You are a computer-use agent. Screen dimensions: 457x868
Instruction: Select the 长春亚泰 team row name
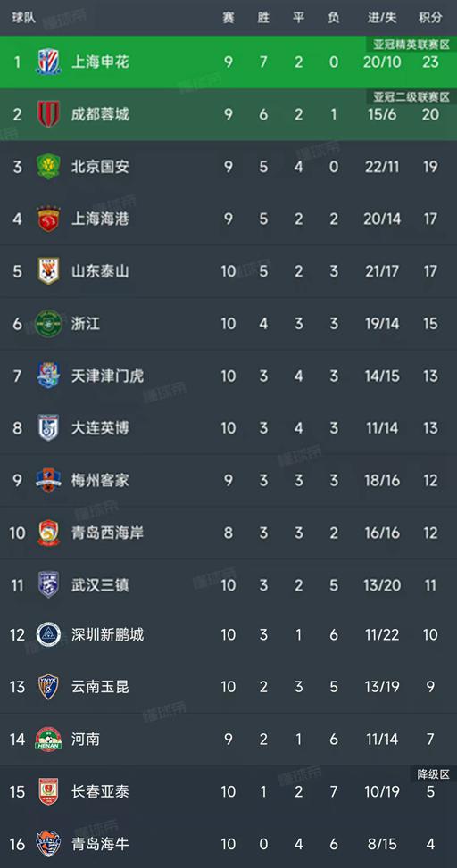tap(100, 791)
